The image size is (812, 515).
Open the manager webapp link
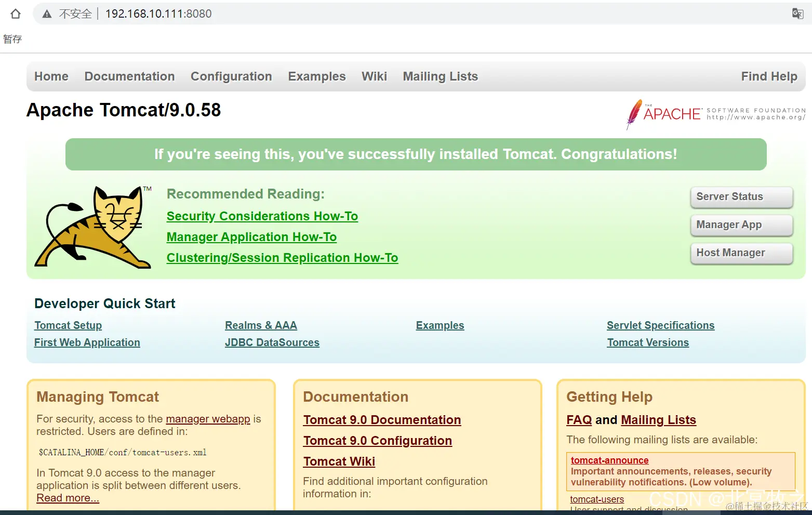208,419
